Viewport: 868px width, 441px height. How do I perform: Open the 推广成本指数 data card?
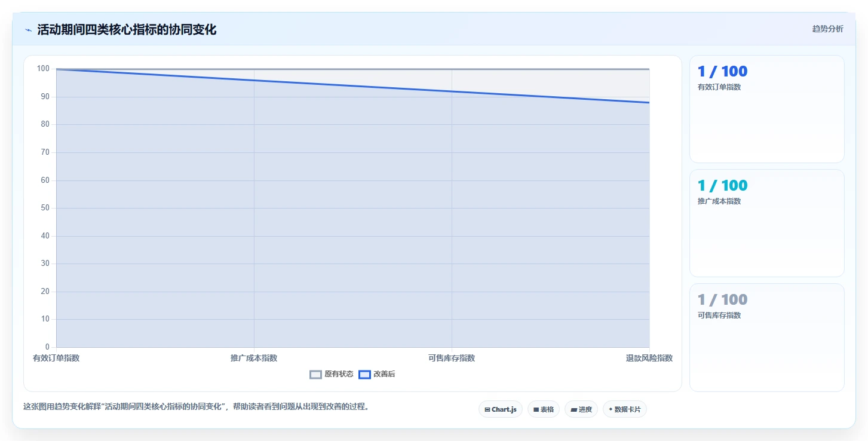pos(767,223)
